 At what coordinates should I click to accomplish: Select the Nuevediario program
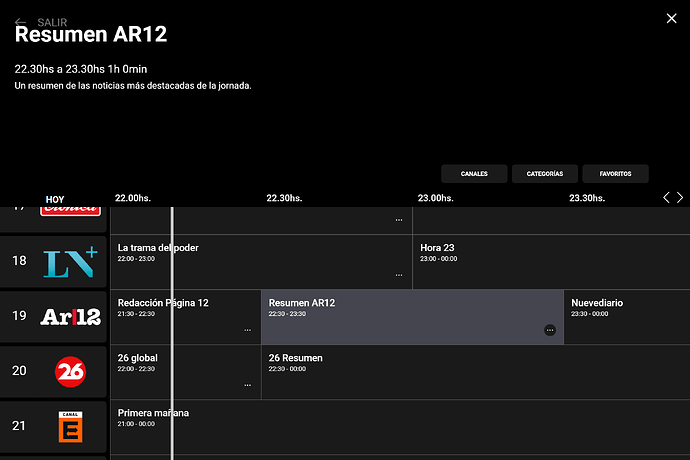point(627,317)
